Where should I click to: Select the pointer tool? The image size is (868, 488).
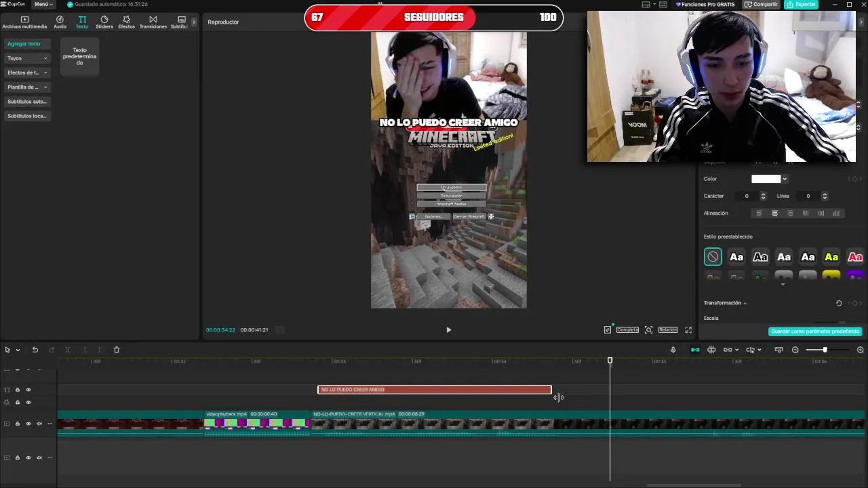(x=7, y=350)
